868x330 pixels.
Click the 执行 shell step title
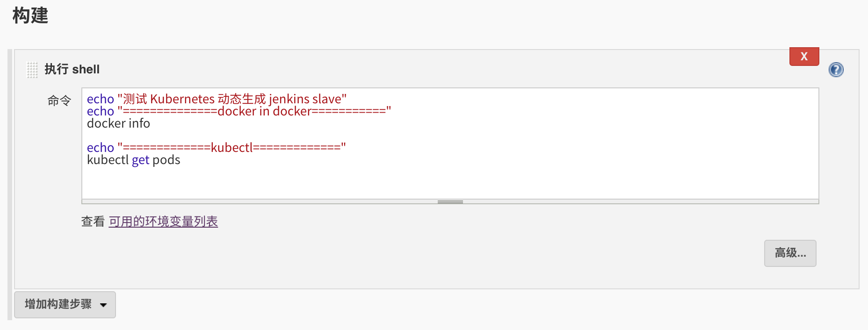click(x=72, y=69)
